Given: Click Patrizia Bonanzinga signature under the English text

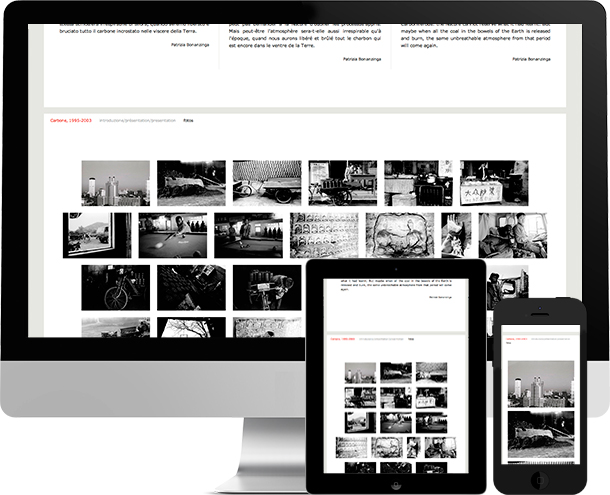Looking at the screenshot, I should click(x=531, y=59).
